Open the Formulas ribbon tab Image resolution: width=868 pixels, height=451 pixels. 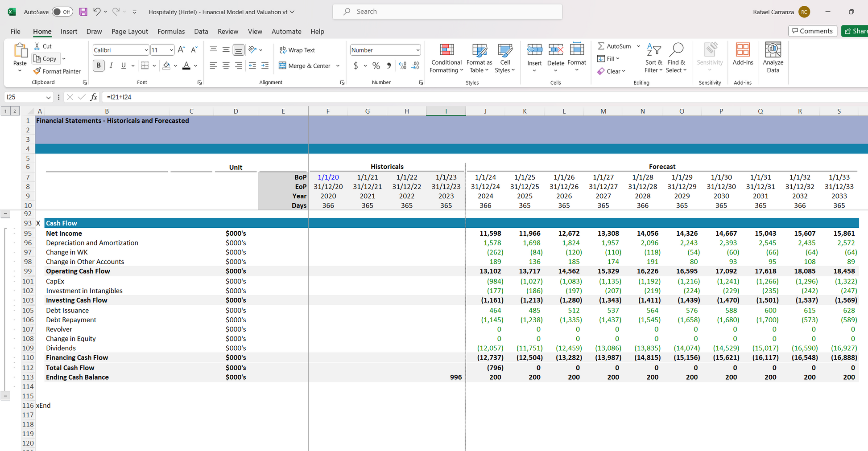171,32
